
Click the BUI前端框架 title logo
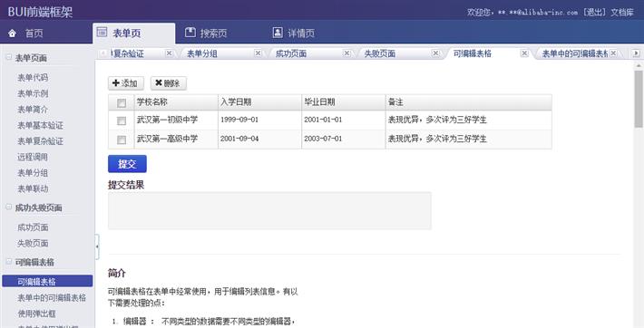pos(40,12)
